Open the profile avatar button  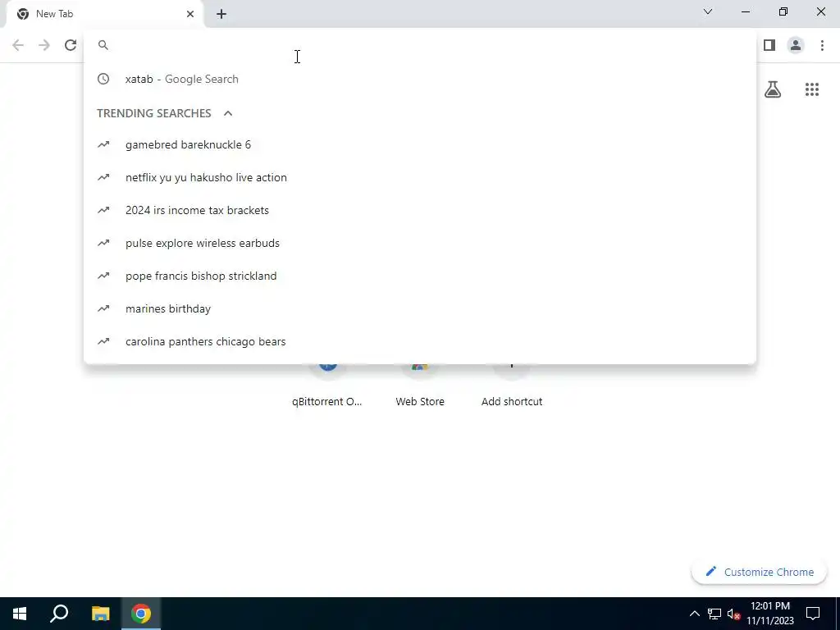click(x=796, y=45)
